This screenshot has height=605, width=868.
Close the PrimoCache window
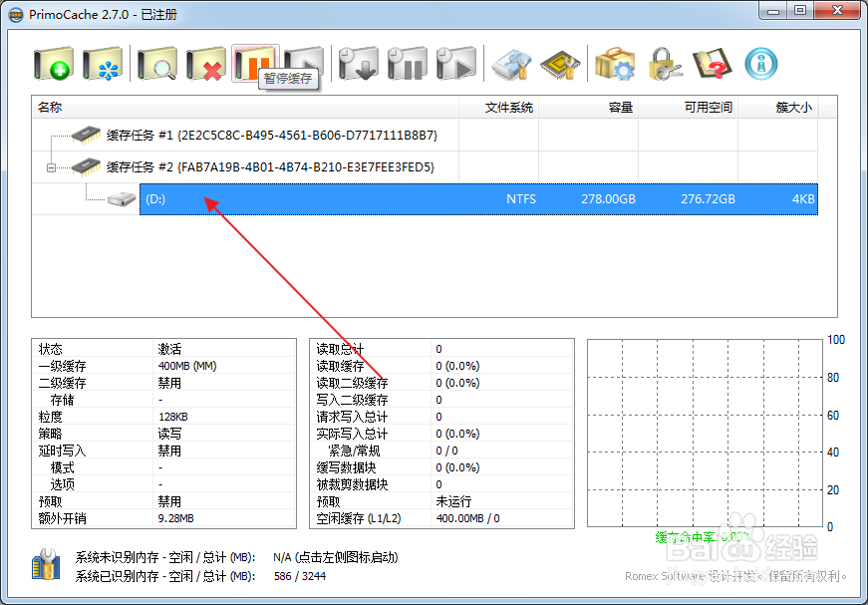837,11
